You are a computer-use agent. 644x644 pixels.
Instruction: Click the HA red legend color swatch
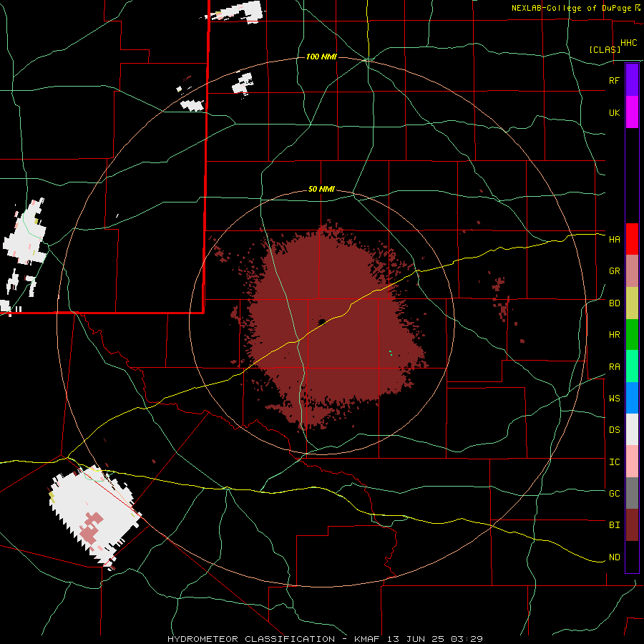tap(632, 239)
